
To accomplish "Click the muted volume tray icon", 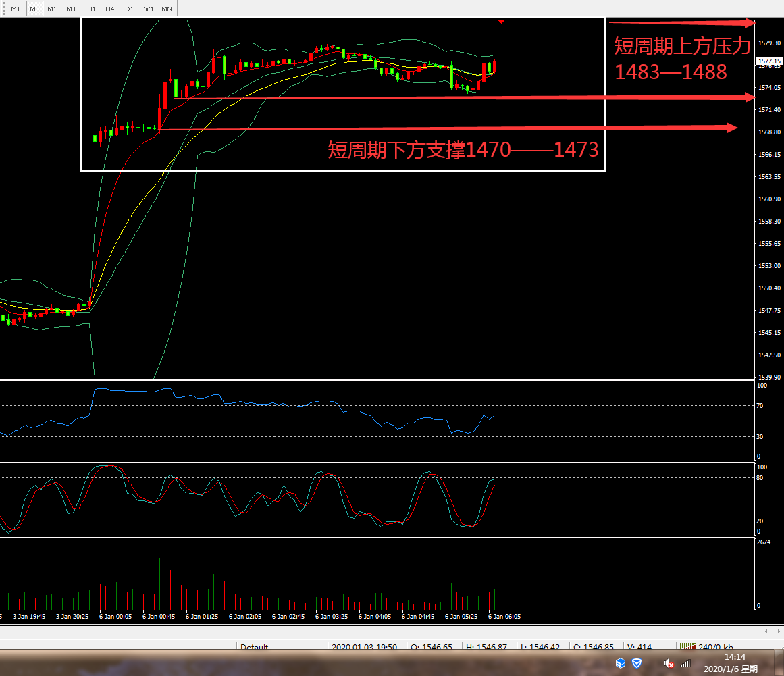I will coord(667,663).
